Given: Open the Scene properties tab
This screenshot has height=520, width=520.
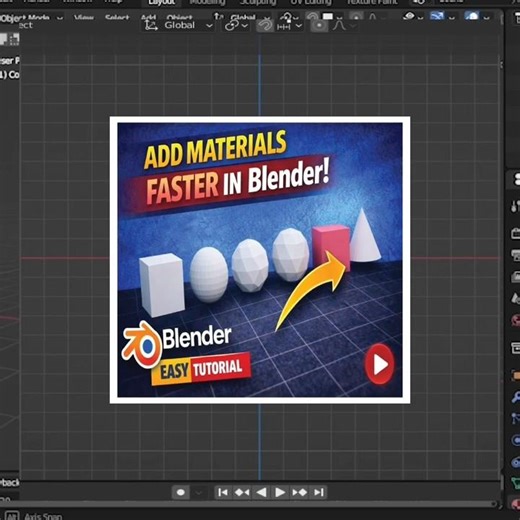Looking at the screenshot, I should [515, 298].
